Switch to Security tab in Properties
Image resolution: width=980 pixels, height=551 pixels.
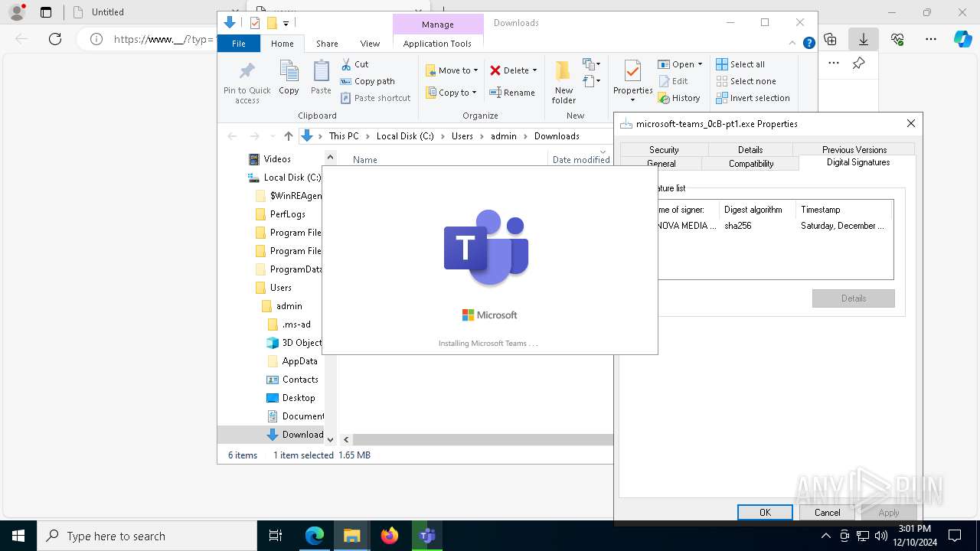[664, 150]
